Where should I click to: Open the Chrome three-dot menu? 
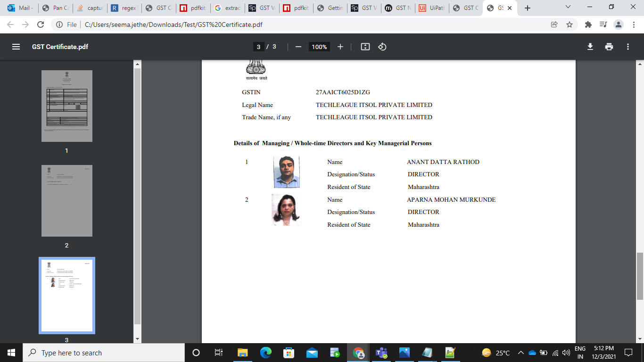click(x=634, y=25)
